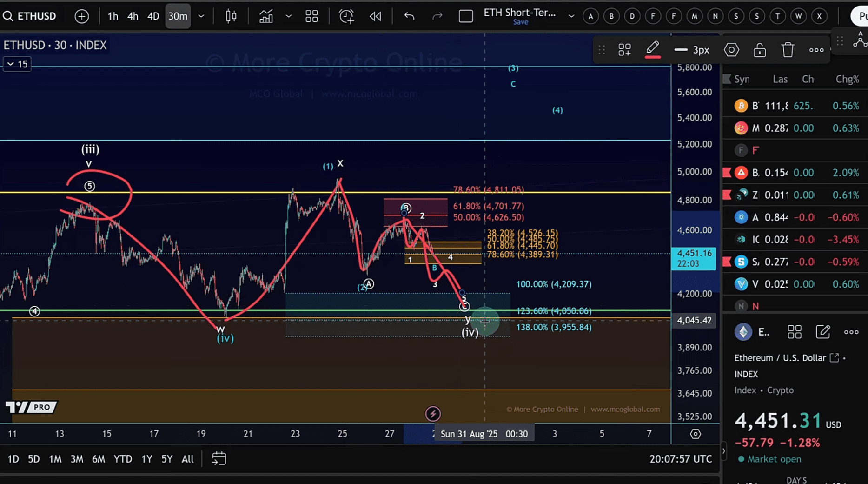Viewport: 868px width, 484px height.
Task: Add symbol with the plus compare icon
Action: [x=81, y=16]
